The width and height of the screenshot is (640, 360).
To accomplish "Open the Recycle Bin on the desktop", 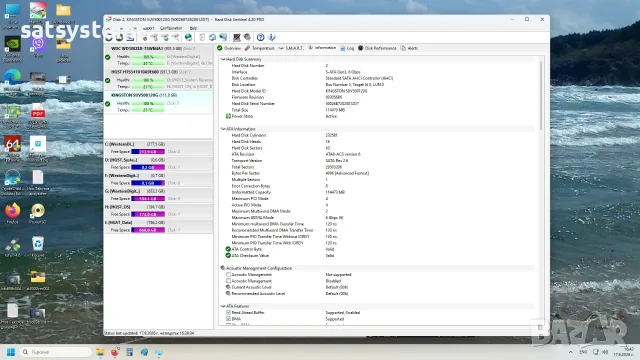I will click(x=38, y=247).
